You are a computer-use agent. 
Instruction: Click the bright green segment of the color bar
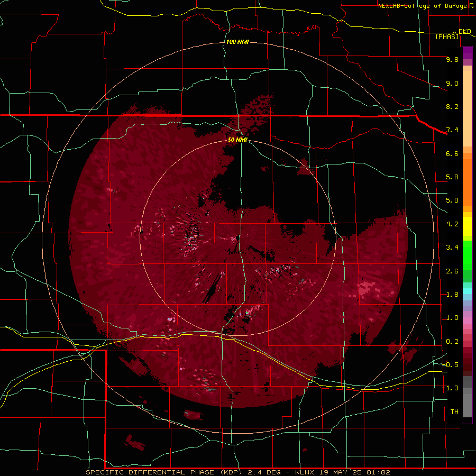(467, 255)
